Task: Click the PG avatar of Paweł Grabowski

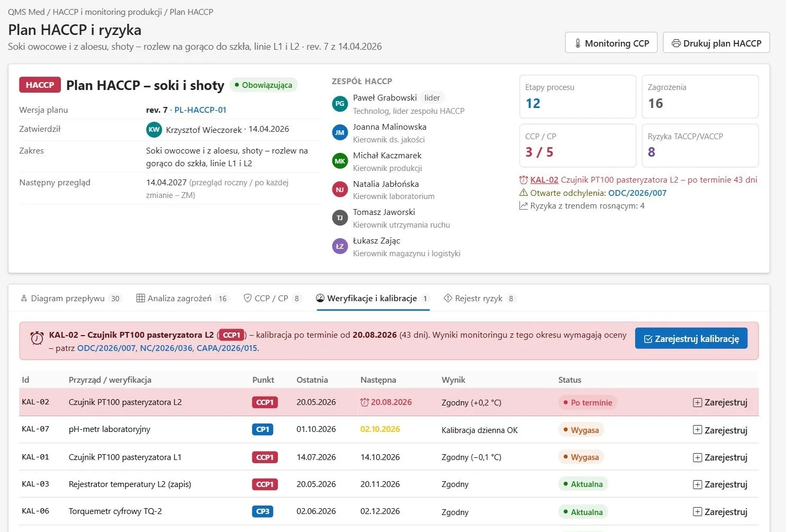Action: 340,104
